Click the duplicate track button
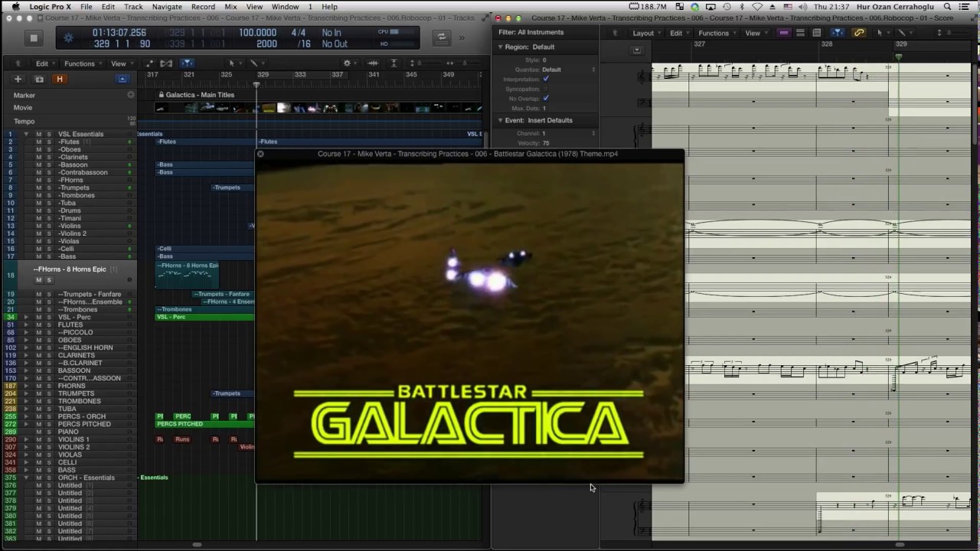Image resolution: width=980 pixels, height=551 pixels. [x=39, y=79]
